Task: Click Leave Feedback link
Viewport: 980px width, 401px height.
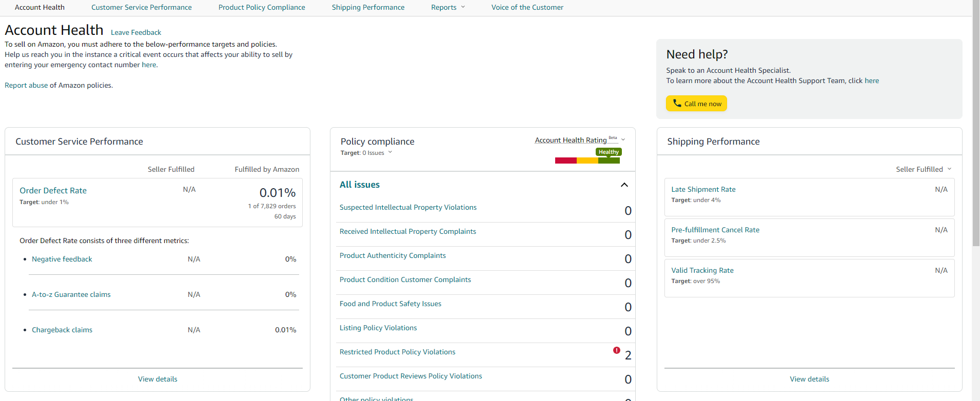Action: pyautogui.click(x=136, y=32)
